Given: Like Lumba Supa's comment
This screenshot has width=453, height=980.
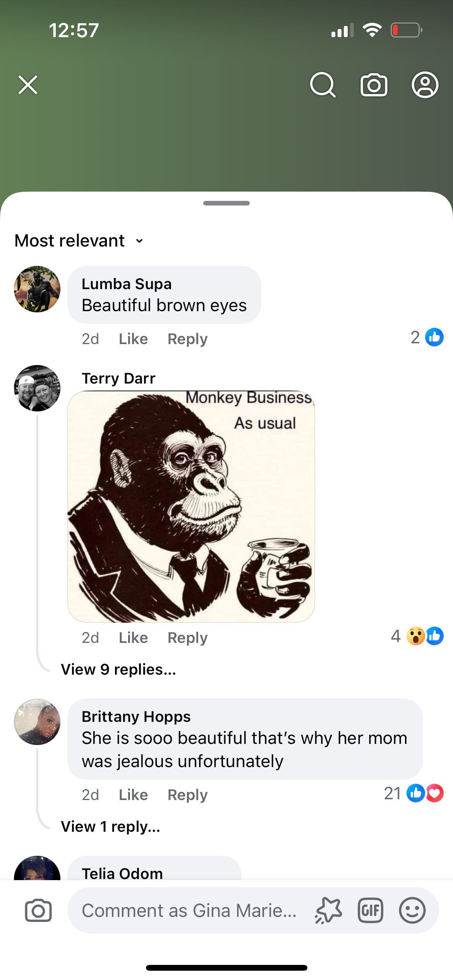Looking at the screenshot, I should (133, 339).
